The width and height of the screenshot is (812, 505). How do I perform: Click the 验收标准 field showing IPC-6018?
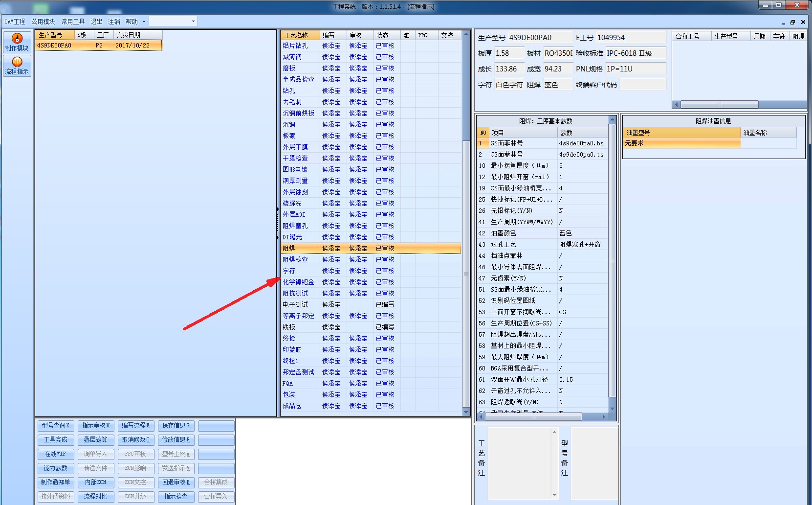(x=636, y=53)
